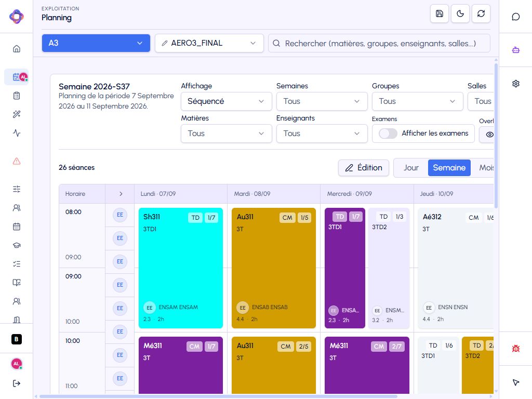Screen dimensions: 532x399
Task: Open the gear settings icon on right
Action: coord(516,84)
